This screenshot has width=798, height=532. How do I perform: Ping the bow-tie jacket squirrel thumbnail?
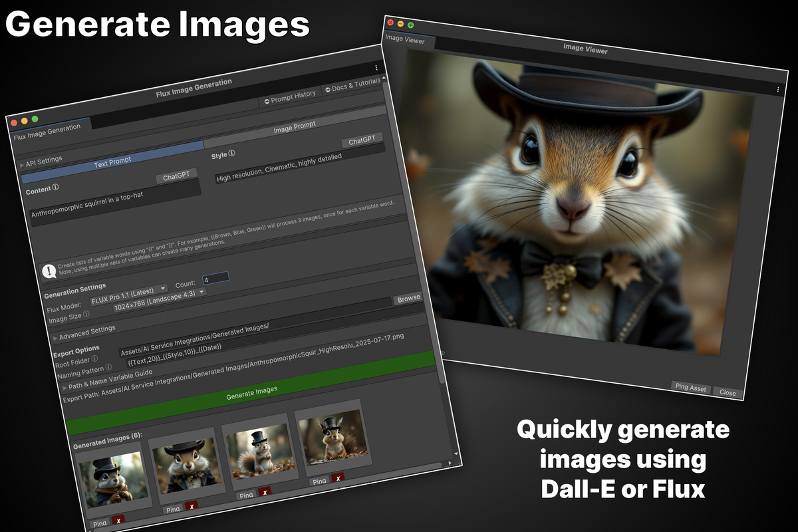173,510
